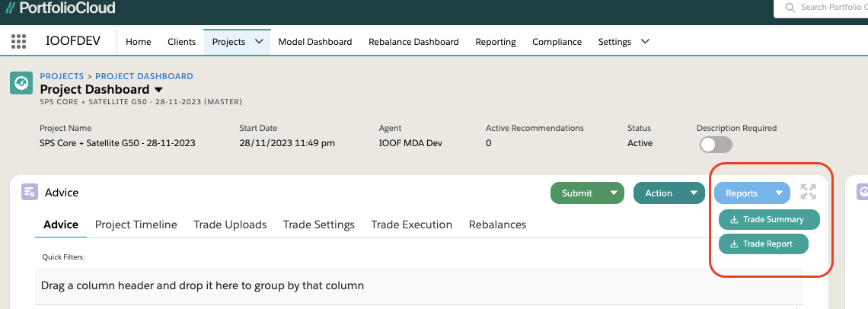Click the search magnifier icon
868x309 pixels.
point(789,8)
